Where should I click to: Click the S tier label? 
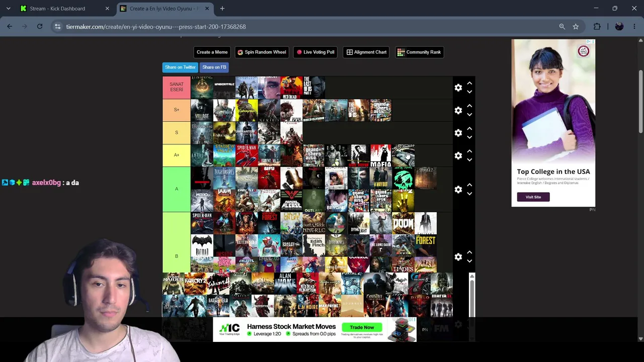pos(177,133)
